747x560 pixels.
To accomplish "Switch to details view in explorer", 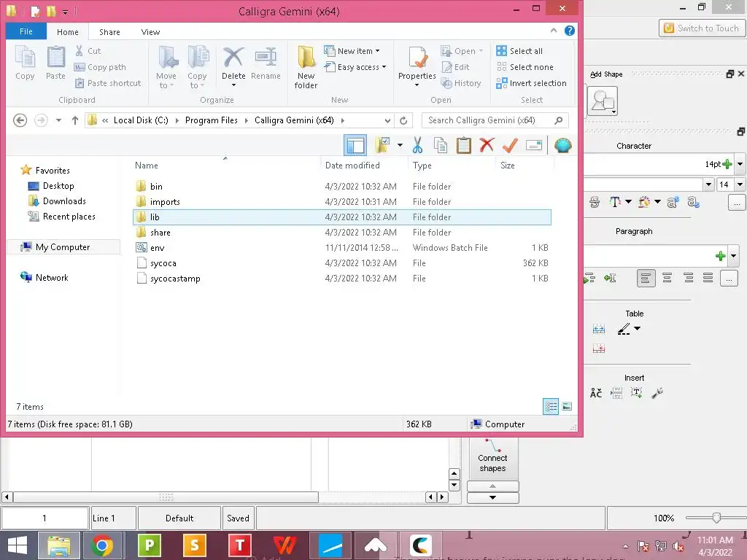I will click(551, 406).
